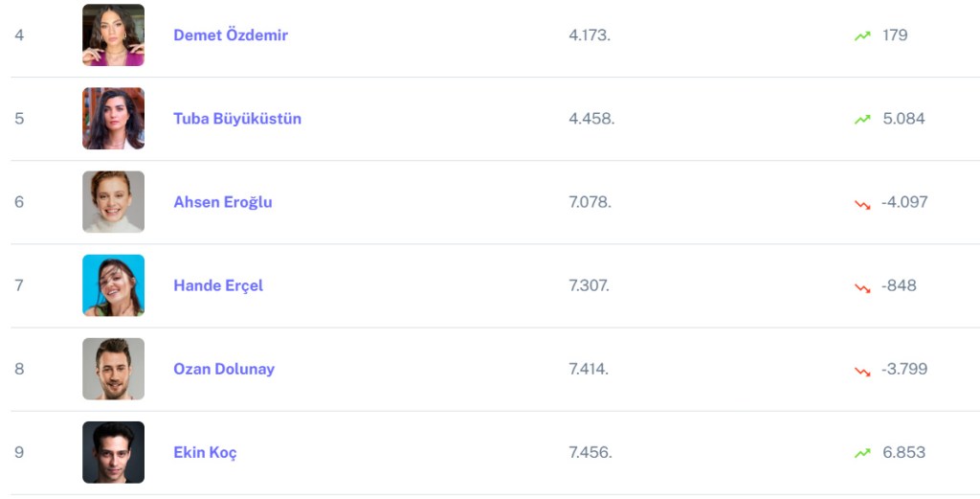The width and height of the screenshot is (980, 499).
Task: Click the Ekin Koç name link
Action: [x=205, y=452]
